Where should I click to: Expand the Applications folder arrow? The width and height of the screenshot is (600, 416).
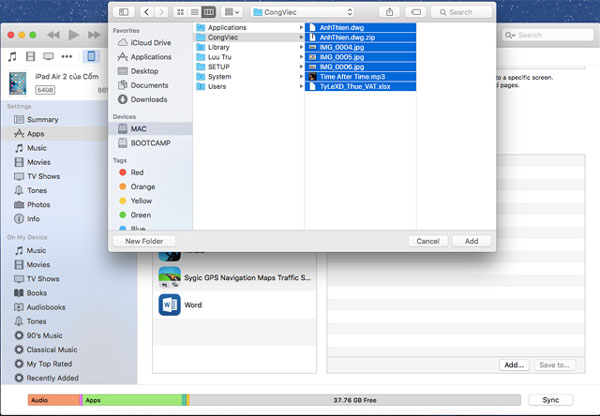(x=301, y=27)
